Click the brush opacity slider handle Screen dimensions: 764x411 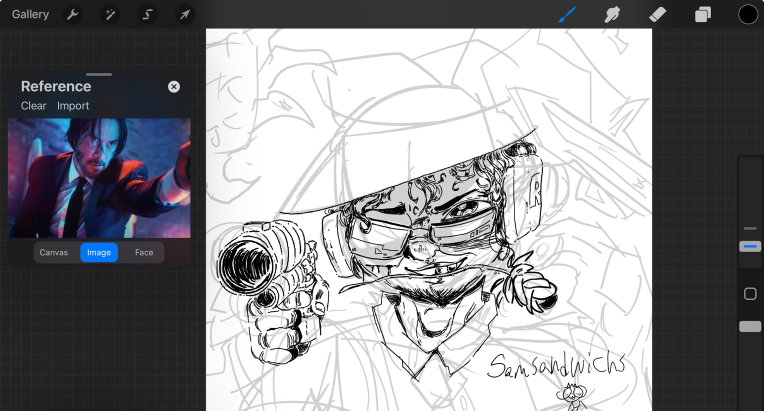(750, 327)
